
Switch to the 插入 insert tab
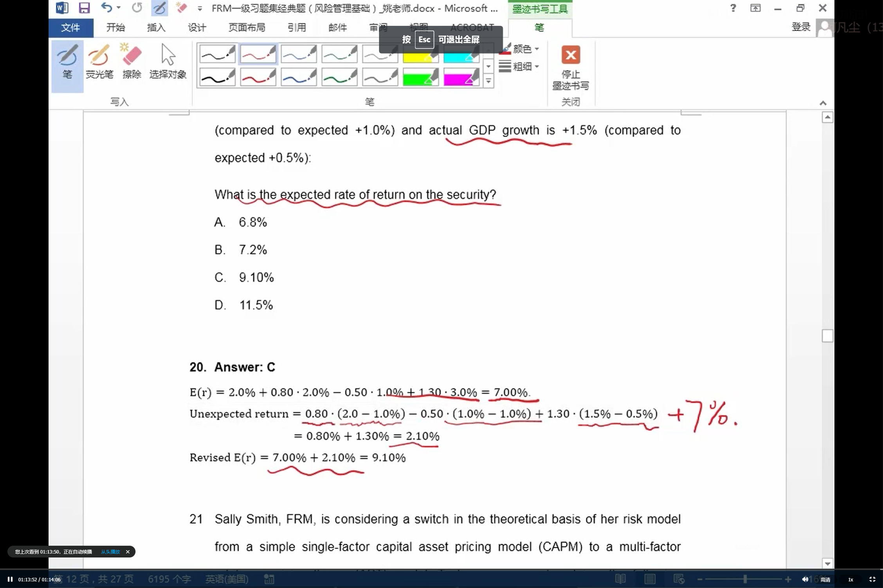[156, 28]
